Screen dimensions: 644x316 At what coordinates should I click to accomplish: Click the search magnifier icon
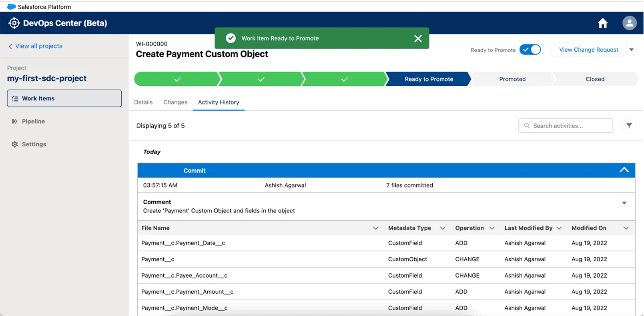527,126
